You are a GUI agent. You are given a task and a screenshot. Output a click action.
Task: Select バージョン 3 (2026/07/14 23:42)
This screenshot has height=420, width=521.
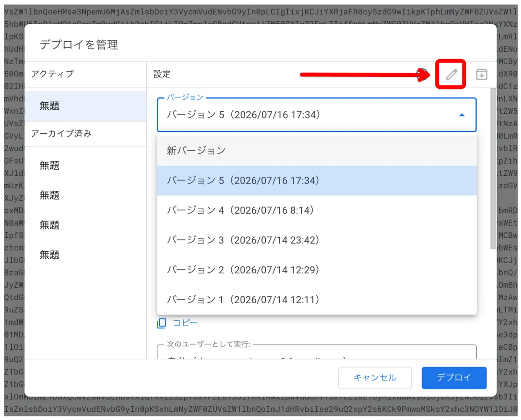point(317,240)
